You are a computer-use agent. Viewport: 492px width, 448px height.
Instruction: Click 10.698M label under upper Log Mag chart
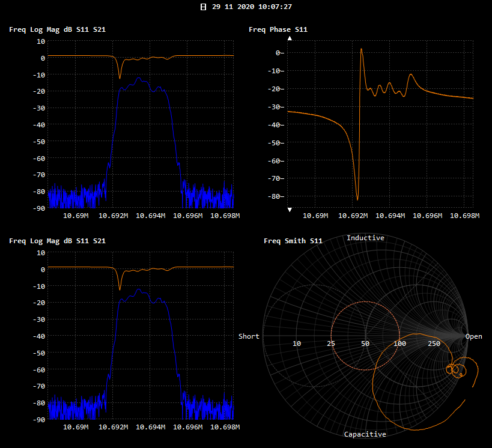[225, 216]
